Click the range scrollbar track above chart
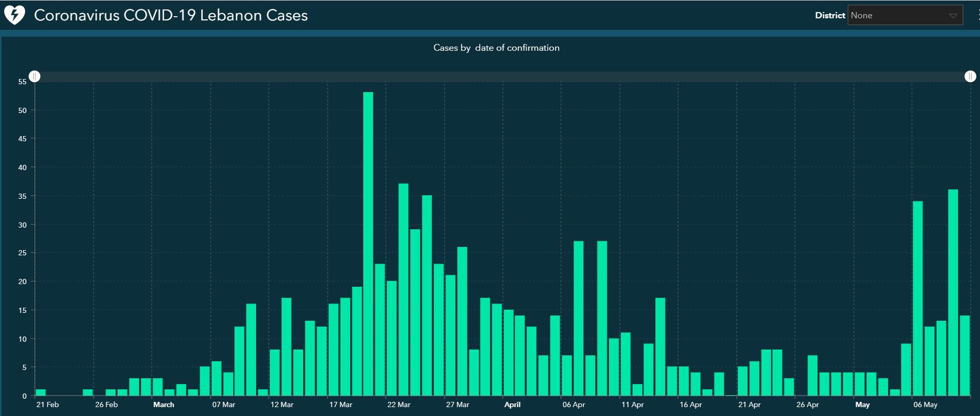 502,76
